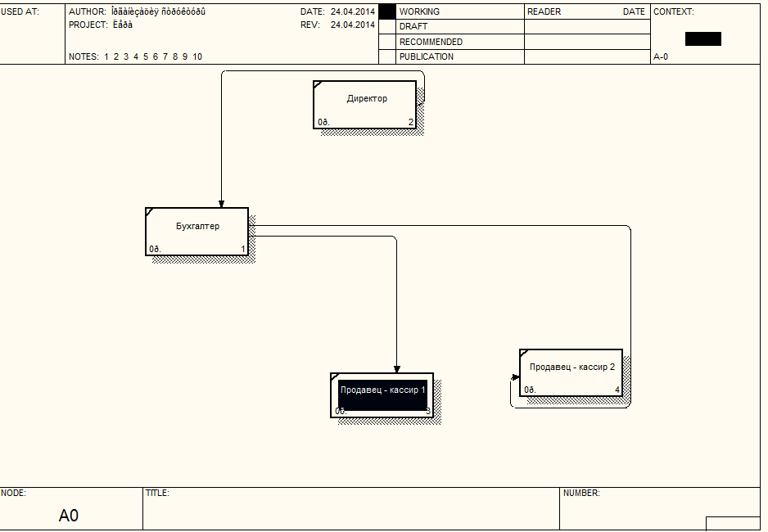768x532 pixels.
Task: Click the NODE footer label
Action: [13, 493]
